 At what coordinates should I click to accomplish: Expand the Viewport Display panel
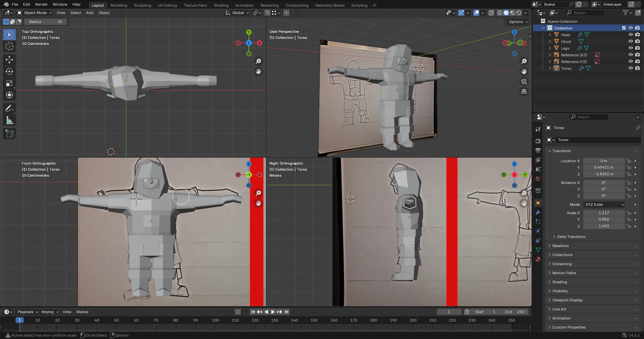coord(567,300)
